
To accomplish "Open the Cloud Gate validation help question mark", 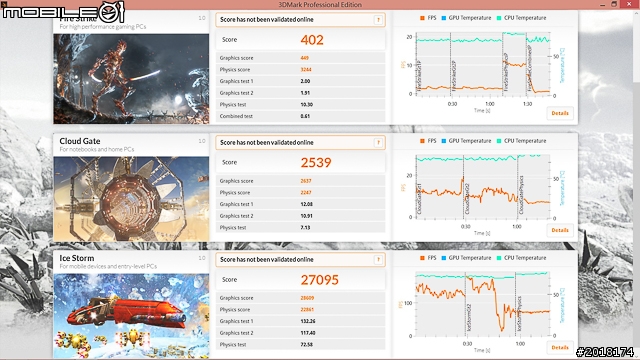I will (x=378, y=142).
